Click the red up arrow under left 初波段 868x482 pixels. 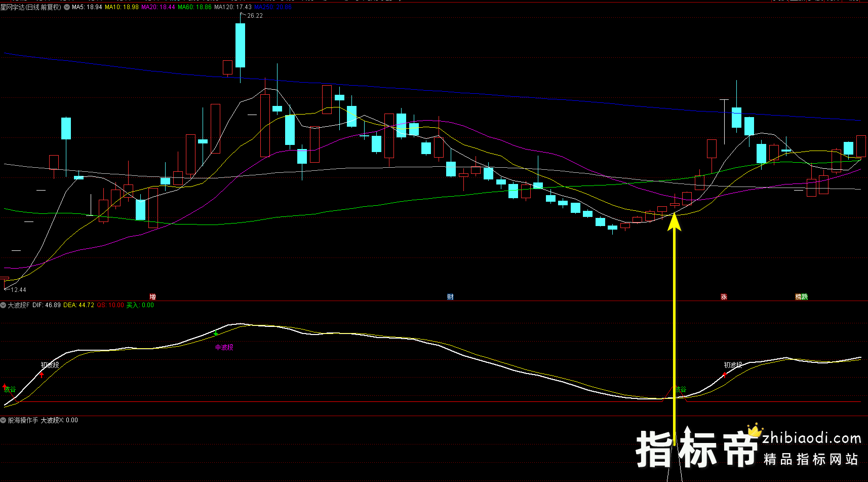coord(42,375)
